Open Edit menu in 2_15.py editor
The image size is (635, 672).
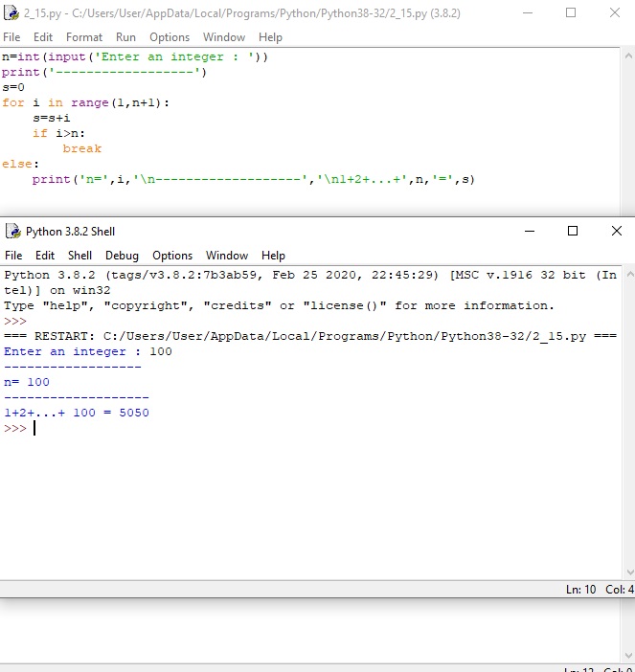click(43, 37)
